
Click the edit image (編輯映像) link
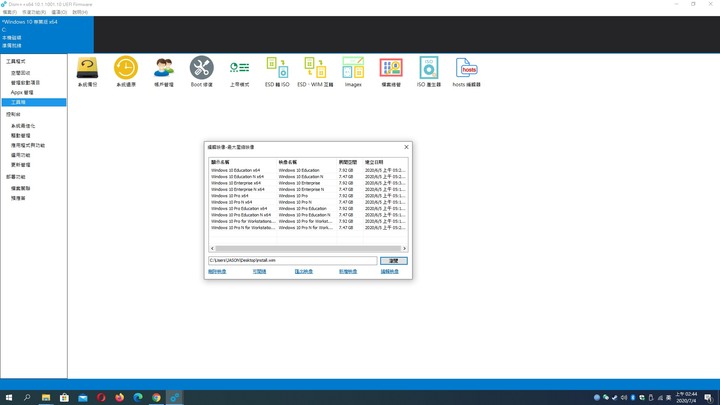pyautogui.click(x=390, y=271)
